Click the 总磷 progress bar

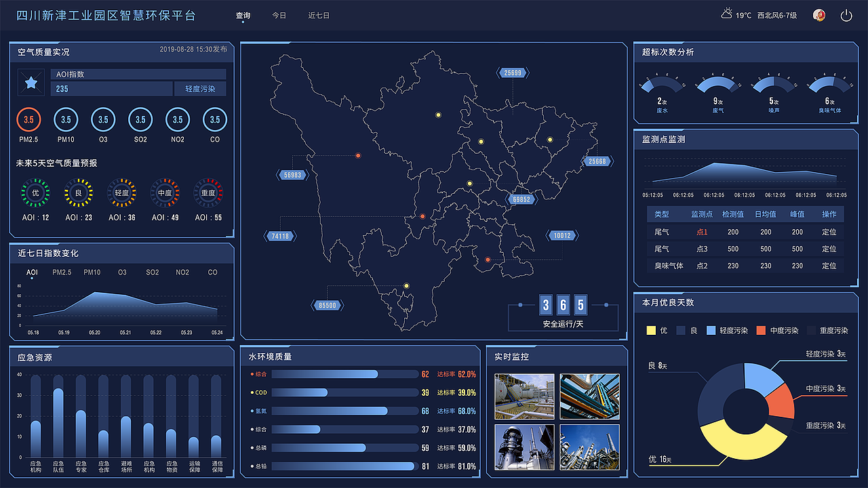pyautogui.click(x=345, y=448)
